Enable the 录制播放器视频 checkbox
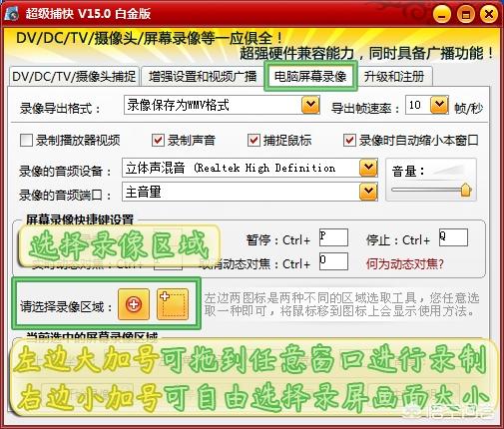Viewport: 504px width, 429px height. pyautogui.click(x=26, y=141)
